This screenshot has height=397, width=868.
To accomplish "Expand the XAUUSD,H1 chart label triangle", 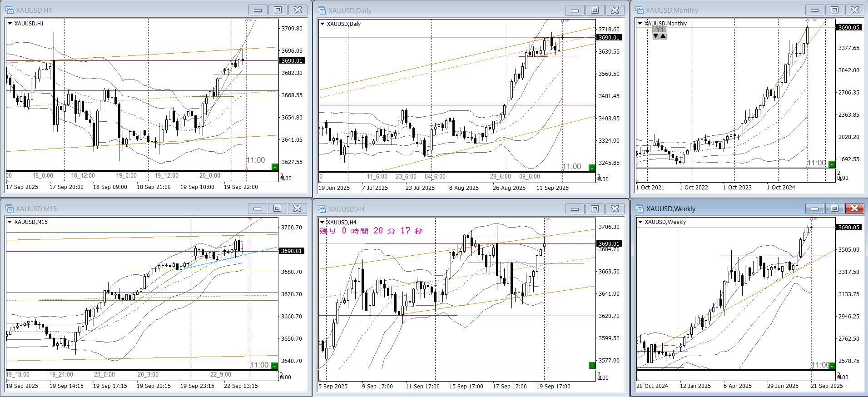I will pyautogui.click(x=10, y=24).
